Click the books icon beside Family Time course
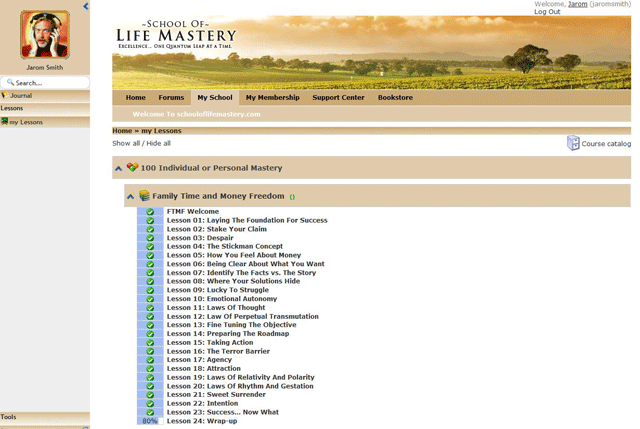The image size is (640, 429). click(x=144, y=196)
